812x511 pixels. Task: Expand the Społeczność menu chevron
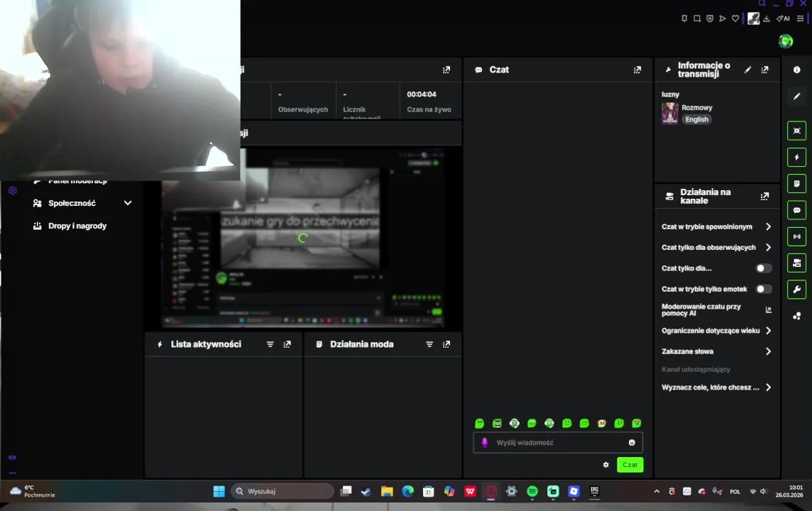pyautogui.click(x=127, y=203)
